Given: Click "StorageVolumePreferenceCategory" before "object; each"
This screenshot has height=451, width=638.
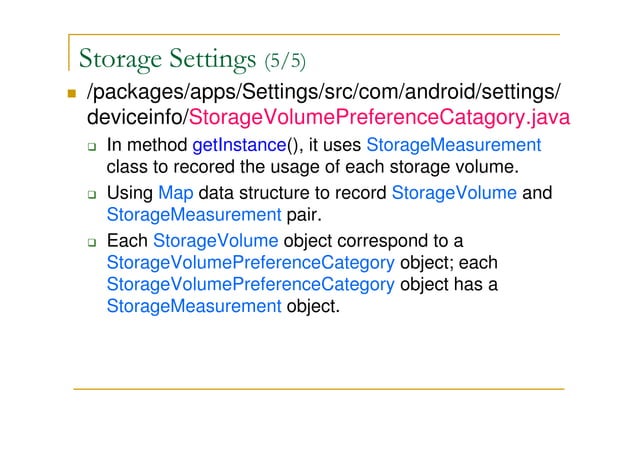Looking at the screenshot, I should click(250, 263).
